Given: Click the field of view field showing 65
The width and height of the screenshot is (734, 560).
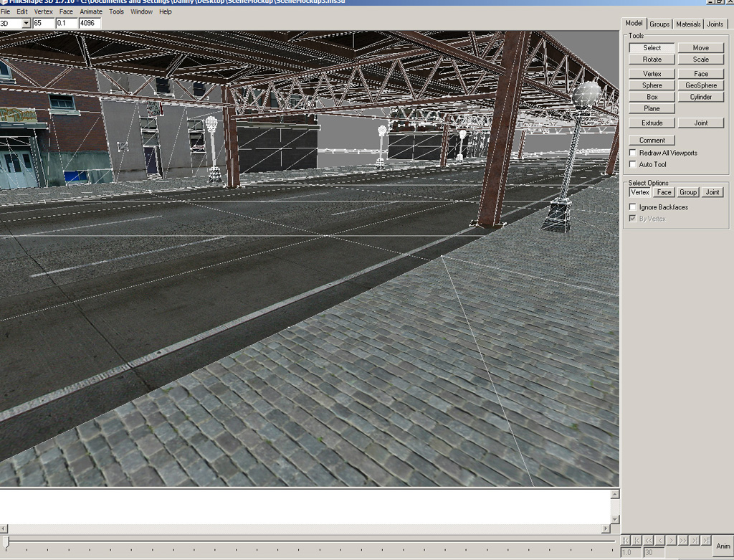Looking at the screenshot, I should [x=43, y=23].
